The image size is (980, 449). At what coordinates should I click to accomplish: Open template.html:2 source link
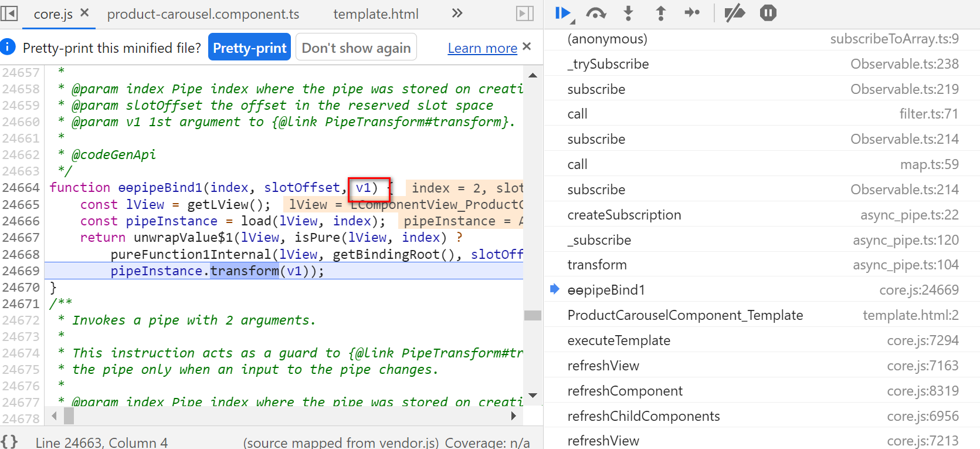(911, 315)
